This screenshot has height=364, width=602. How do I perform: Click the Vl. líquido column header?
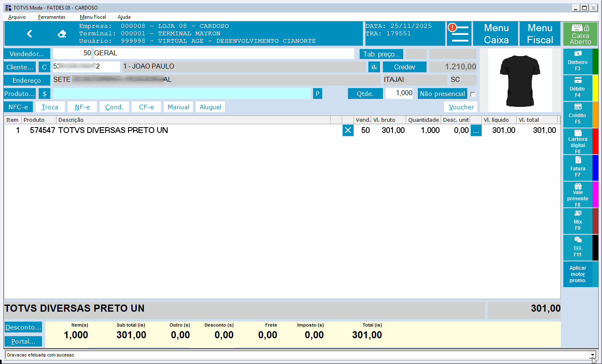point(499,120)
